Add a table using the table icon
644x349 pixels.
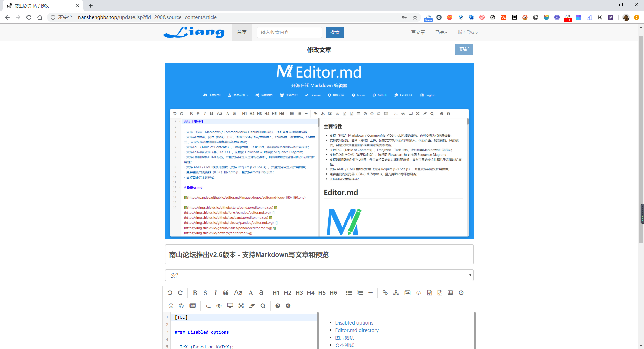(450, 293)
